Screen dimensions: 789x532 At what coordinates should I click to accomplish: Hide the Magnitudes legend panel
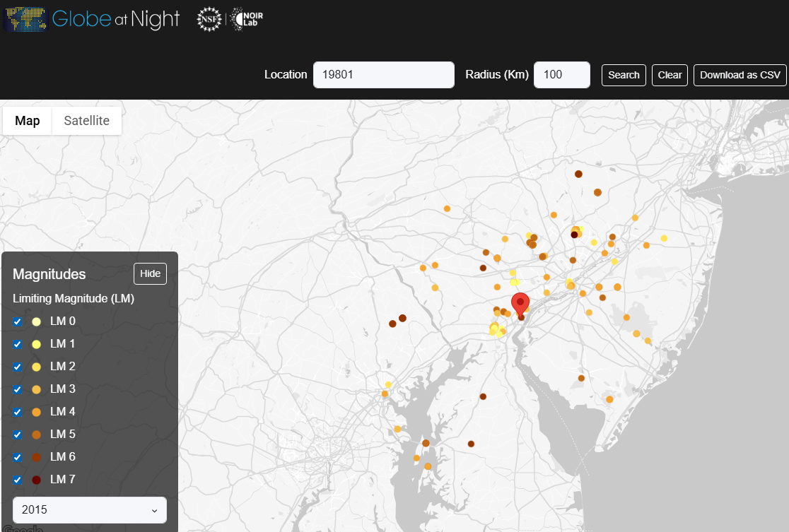click(150, 273)
